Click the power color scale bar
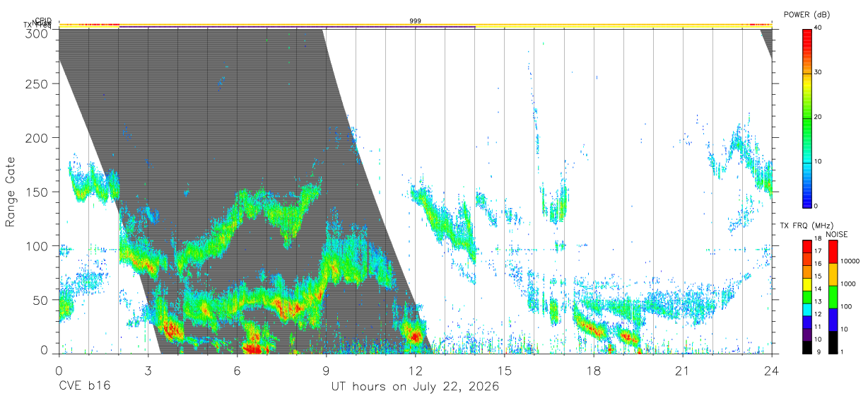 (x=807, y=117)
